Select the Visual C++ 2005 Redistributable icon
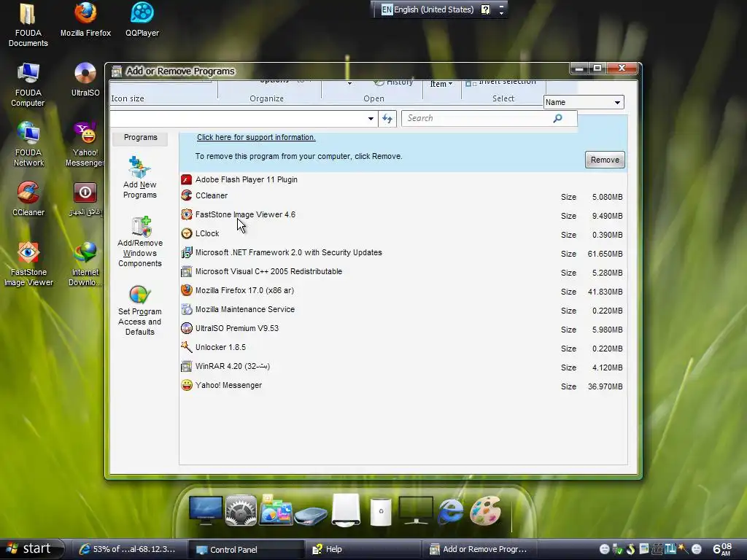This screenshot has width=747, height=560. click(186, 272)
